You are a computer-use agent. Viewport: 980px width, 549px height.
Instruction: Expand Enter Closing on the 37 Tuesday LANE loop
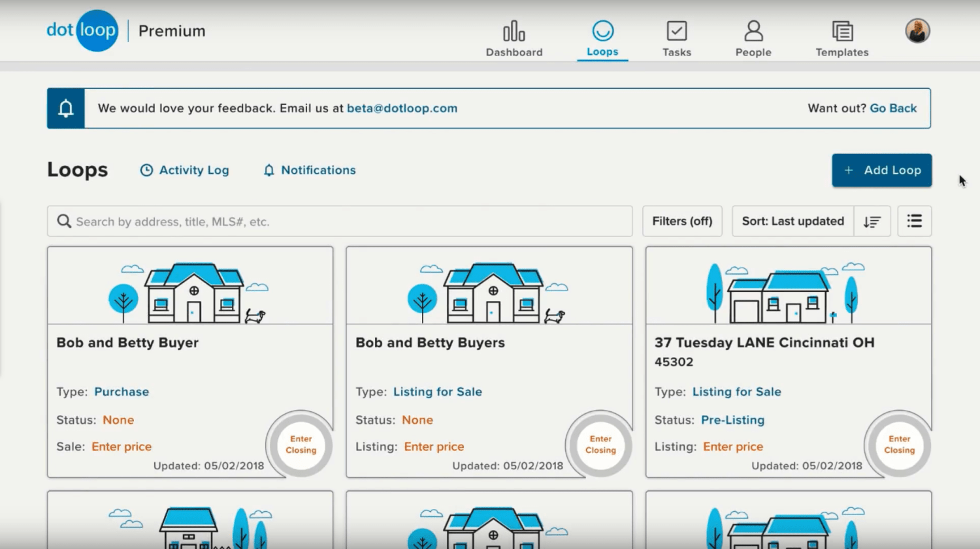coord(899,445)
